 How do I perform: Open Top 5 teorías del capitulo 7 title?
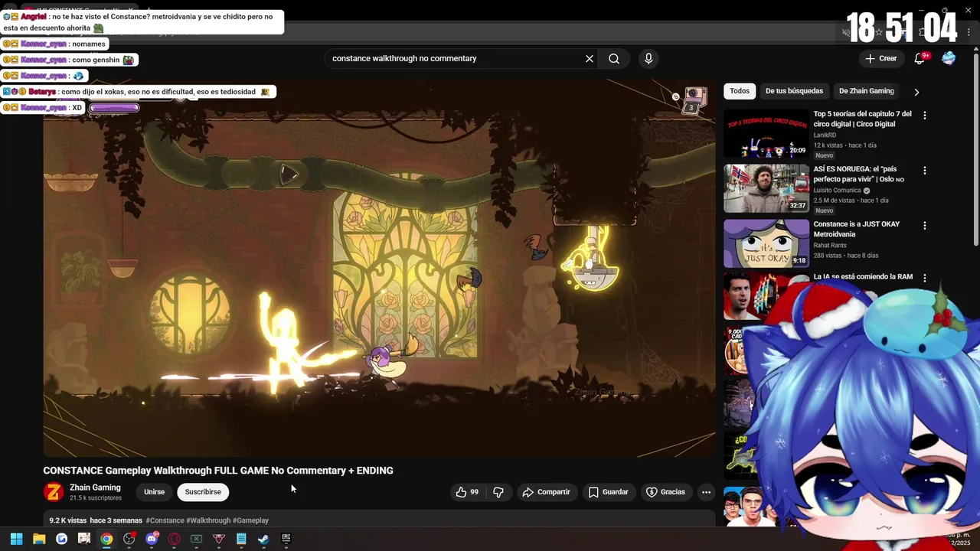[x=862, y=119]
